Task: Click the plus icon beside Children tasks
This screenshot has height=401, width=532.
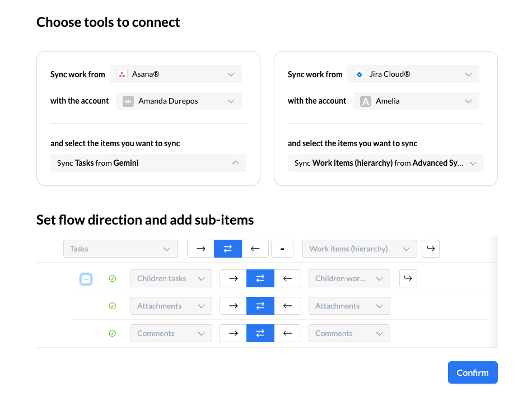Action: (x=86, y=279)
